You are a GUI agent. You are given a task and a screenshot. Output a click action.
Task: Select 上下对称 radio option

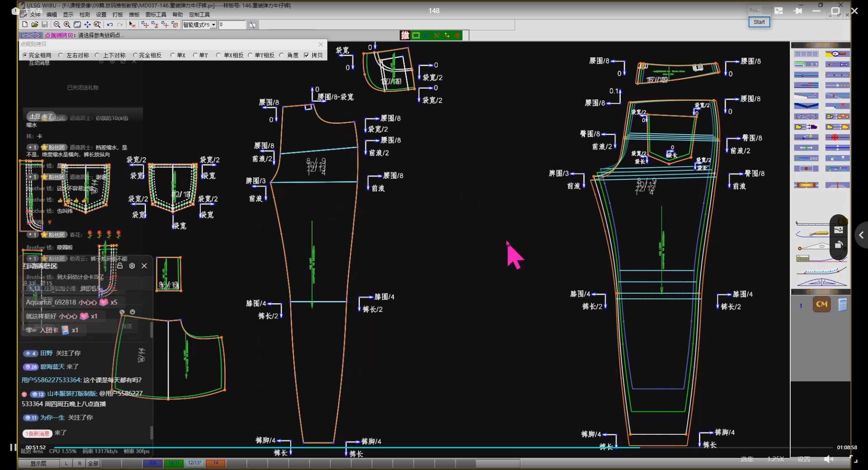[110, 55]
